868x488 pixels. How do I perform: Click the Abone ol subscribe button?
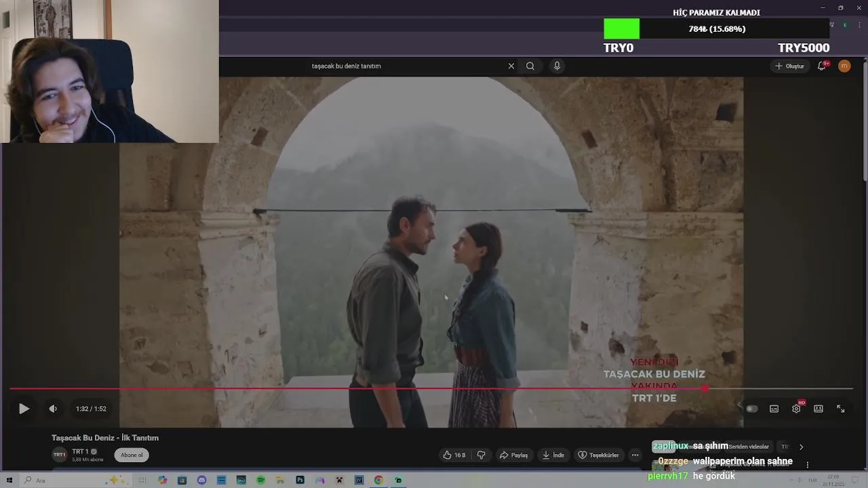(132, 455)
